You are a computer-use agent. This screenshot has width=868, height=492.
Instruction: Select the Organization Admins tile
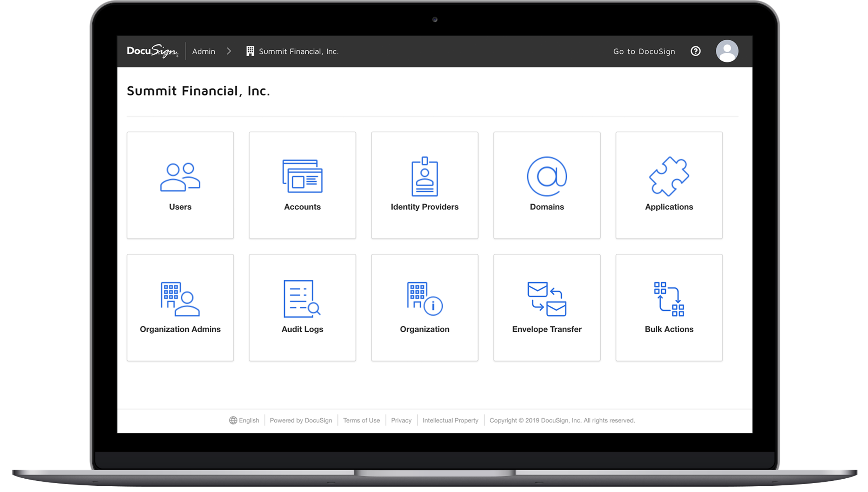pyautogui.click(x=180, y=307)
